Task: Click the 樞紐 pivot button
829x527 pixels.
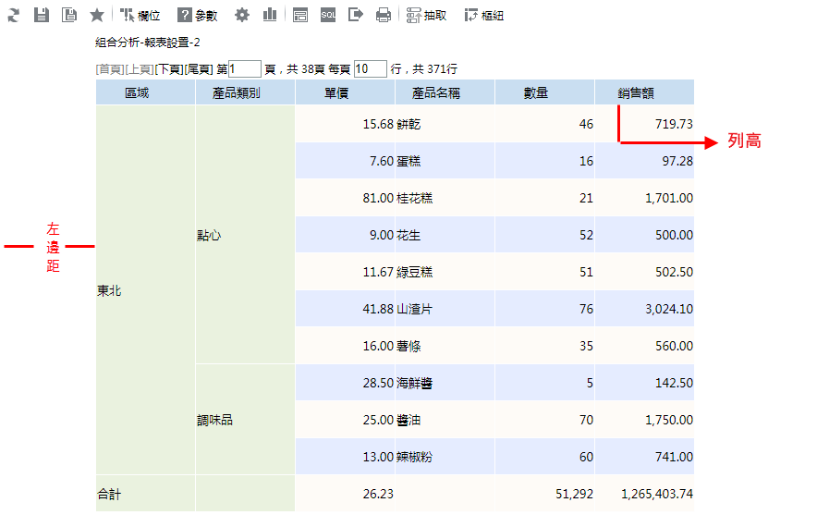Action: click(485, 15)
